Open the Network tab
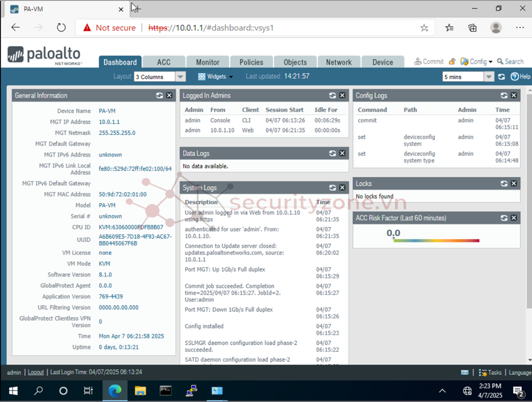532x402 pixels. 339,62
